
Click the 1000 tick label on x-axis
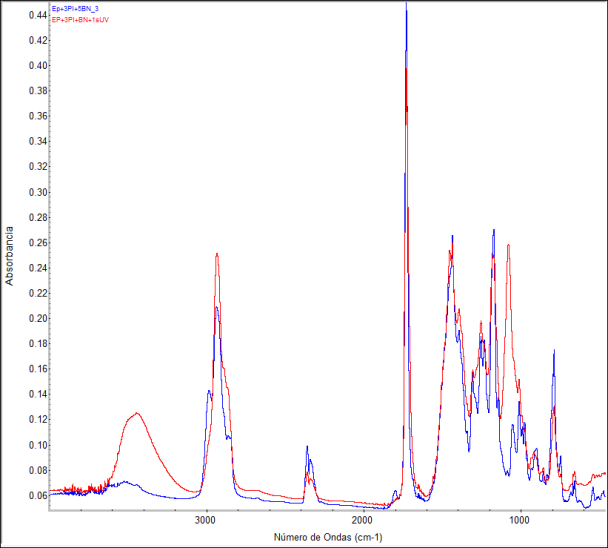click(x=518, y=520)
